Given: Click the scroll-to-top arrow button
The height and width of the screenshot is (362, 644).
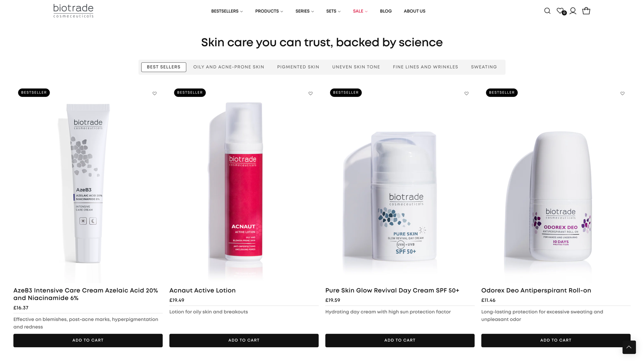Looking at the screenshot, I should click(x=629, y=347).
